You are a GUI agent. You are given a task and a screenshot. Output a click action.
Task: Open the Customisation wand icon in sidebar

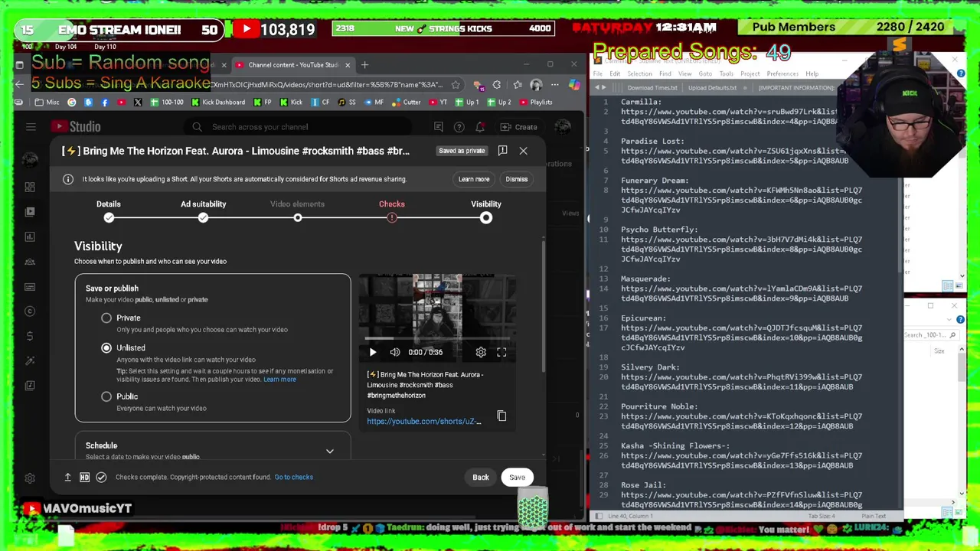pyautogui.click(x=30, y=360)
